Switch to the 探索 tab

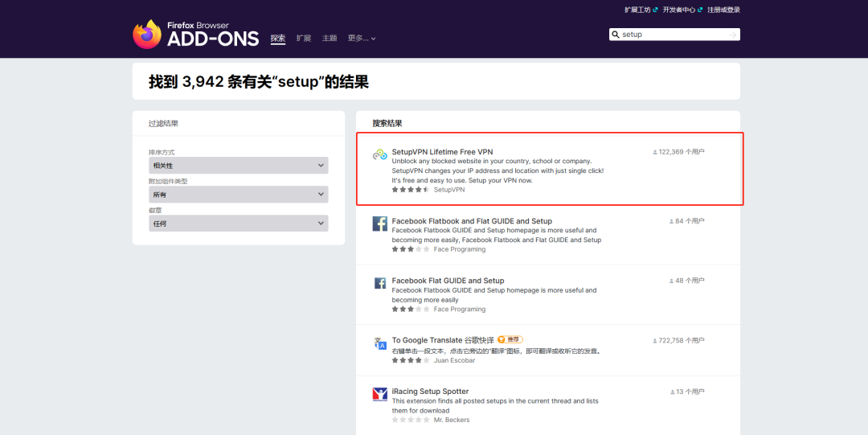278,38
